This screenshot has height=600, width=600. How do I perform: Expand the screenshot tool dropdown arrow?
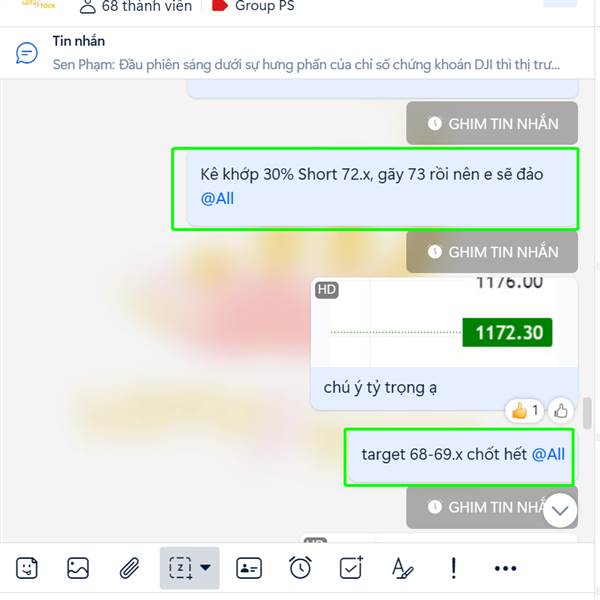(205, 567)
